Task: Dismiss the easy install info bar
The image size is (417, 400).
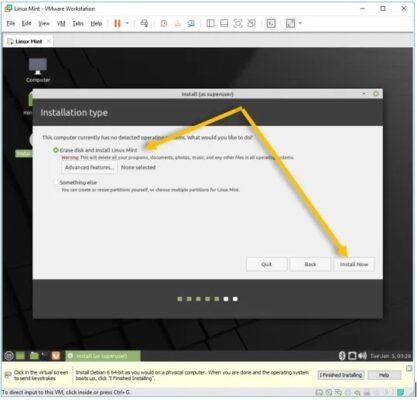Action: (x=409, y=368)
